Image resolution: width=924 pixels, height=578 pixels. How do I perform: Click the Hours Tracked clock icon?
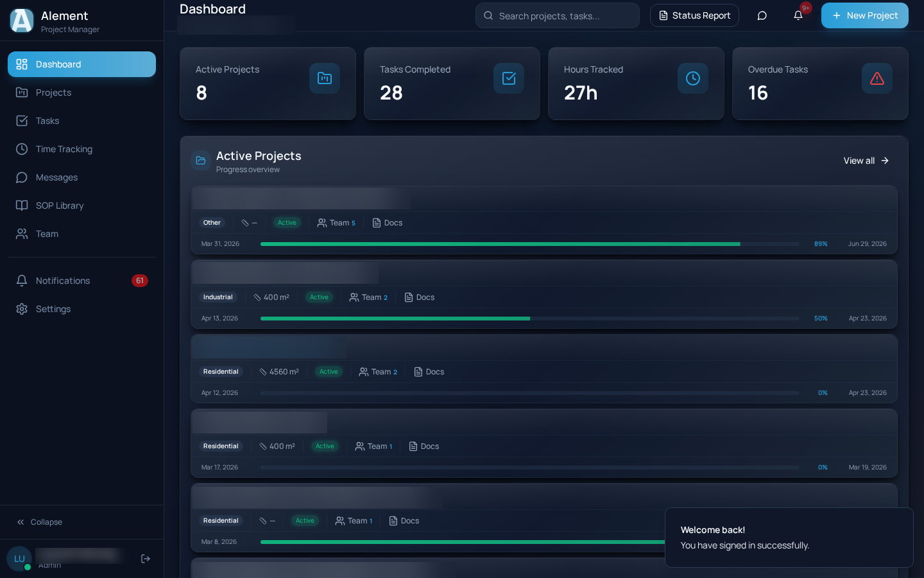point(693,78)
